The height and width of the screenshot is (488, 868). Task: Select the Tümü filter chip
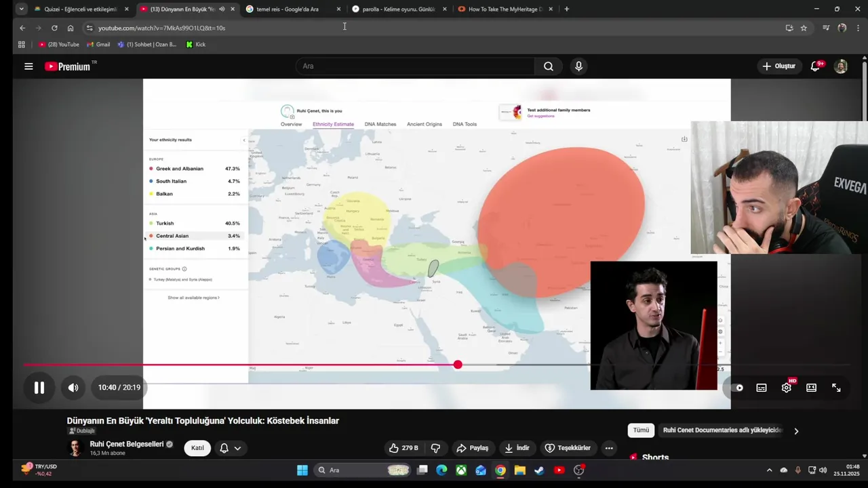point(641,430)
